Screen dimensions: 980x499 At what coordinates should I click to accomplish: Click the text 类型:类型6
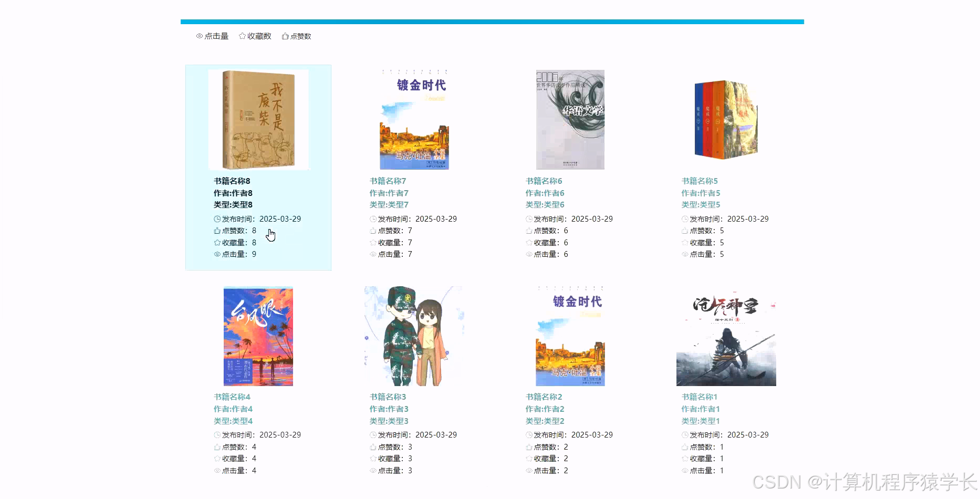(x=545, y=205)
